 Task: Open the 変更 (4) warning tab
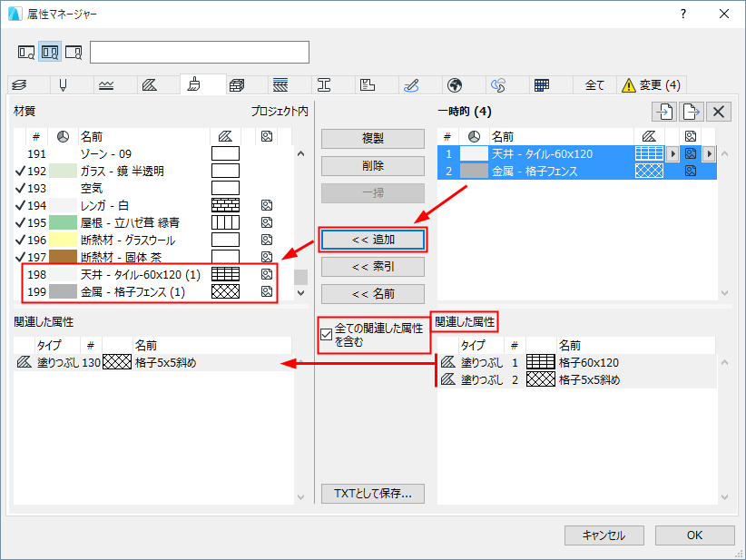(652, 85)
